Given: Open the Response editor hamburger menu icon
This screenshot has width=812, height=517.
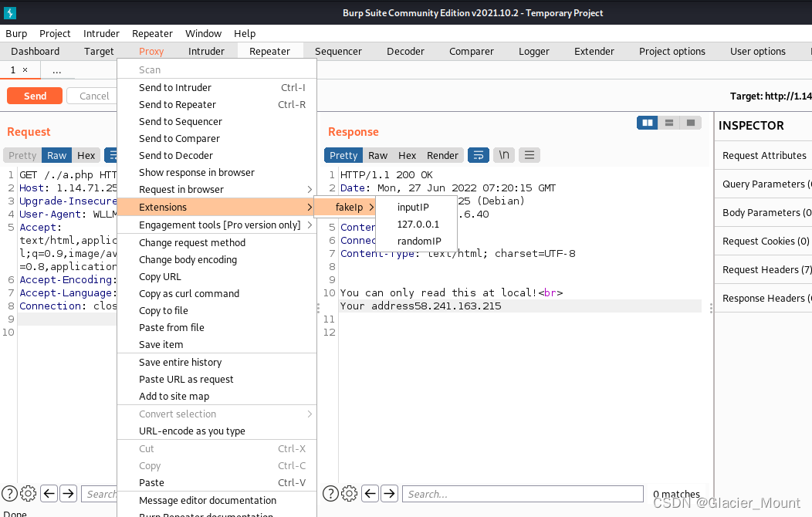Looking at the screenshot, I should point(529,155).
